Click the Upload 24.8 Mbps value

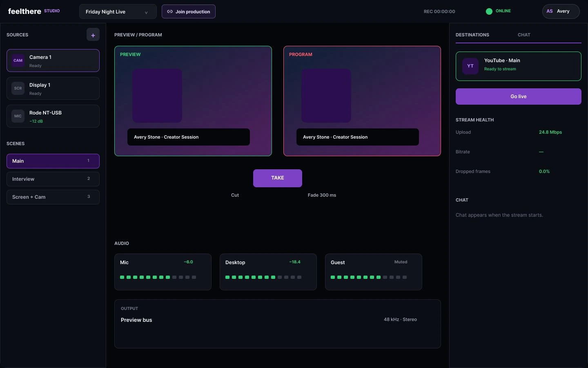550,132
